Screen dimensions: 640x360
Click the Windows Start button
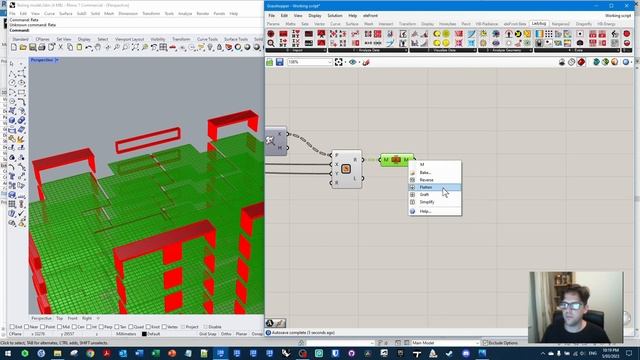click(9, 353)
